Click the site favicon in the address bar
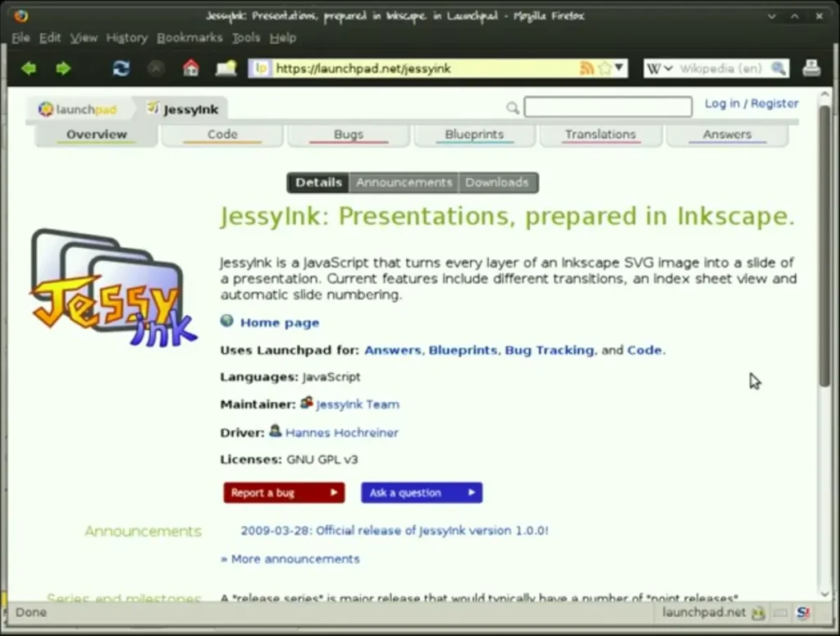This screenshot has height=636, width=840. [261, 69]
